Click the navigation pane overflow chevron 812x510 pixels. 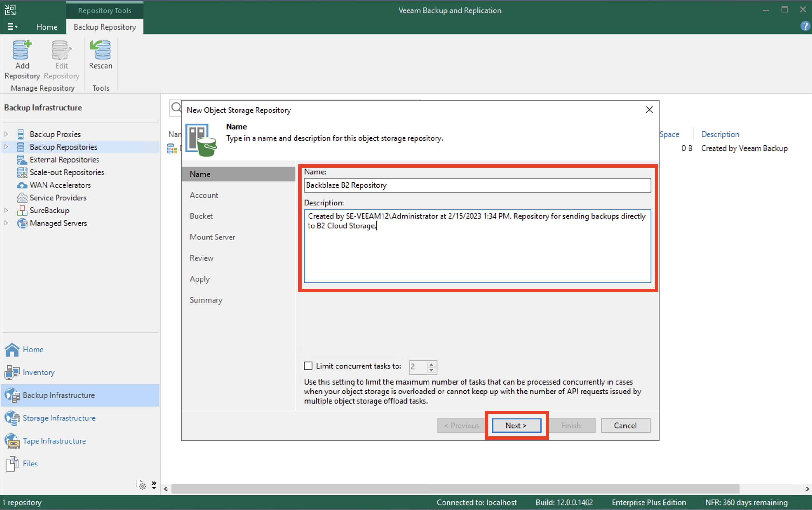154,485
